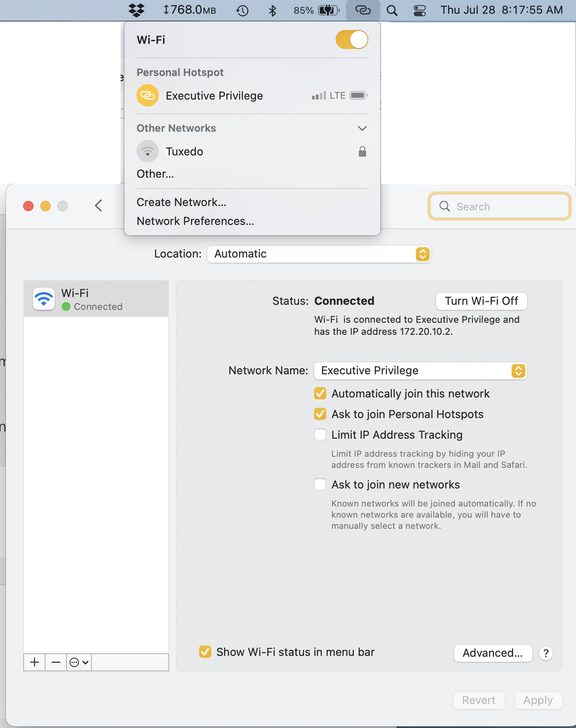Open Spotlight search magnifier icon

point(392,10)
